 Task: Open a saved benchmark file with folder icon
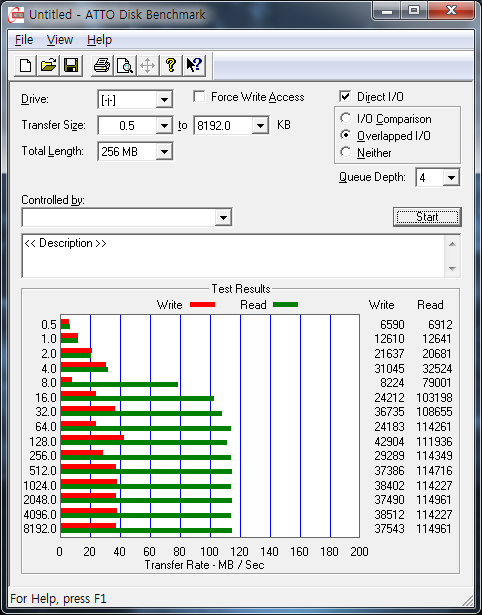tap(48, 66)
